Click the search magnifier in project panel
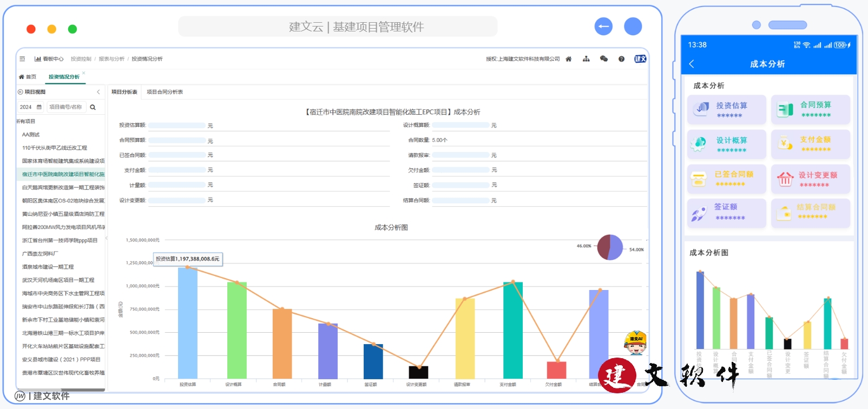868x409 pixels. (93, 107)
